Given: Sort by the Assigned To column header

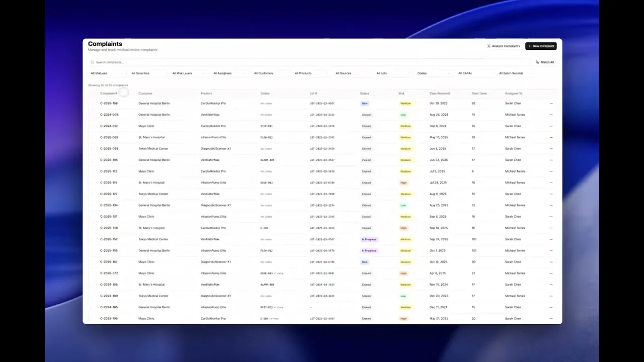Looking at the screenshot, I should pyautogui.click(x=514, y=94).
